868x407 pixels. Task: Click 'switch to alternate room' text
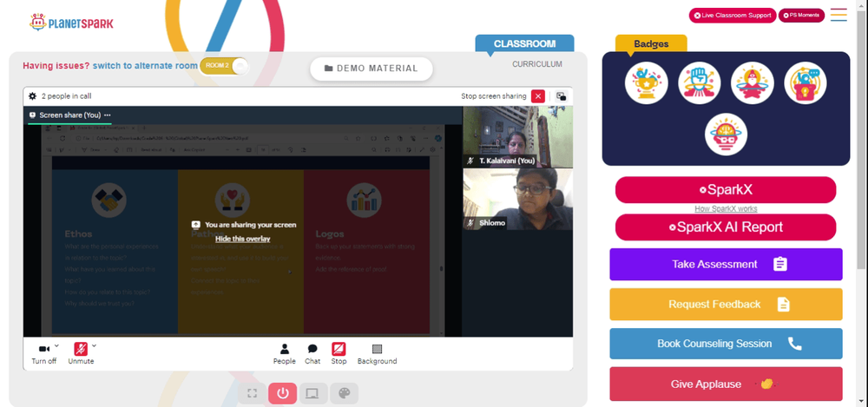(145, 65)
